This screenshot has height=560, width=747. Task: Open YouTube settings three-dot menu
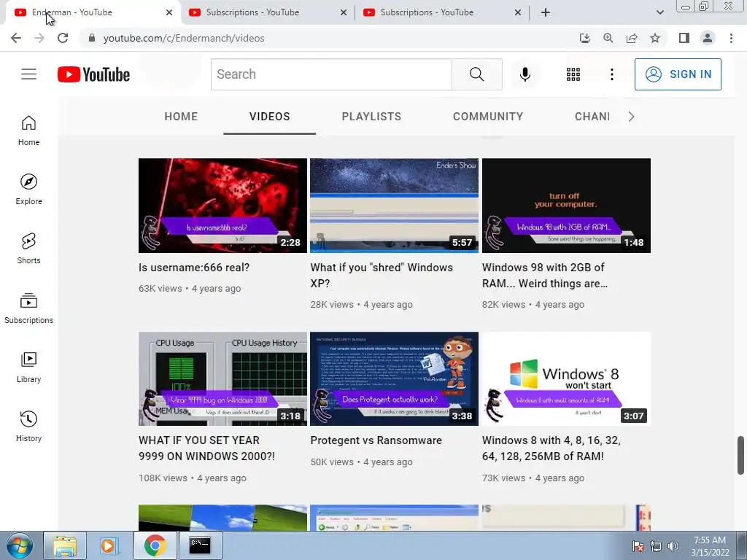coord(612,74)
